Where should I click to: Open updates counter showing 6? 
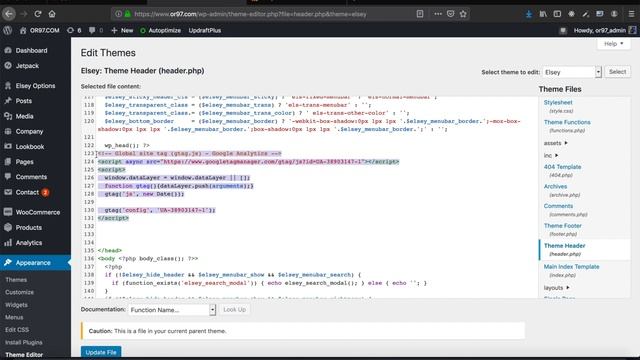pyautogui.click(x=74, y=30)
